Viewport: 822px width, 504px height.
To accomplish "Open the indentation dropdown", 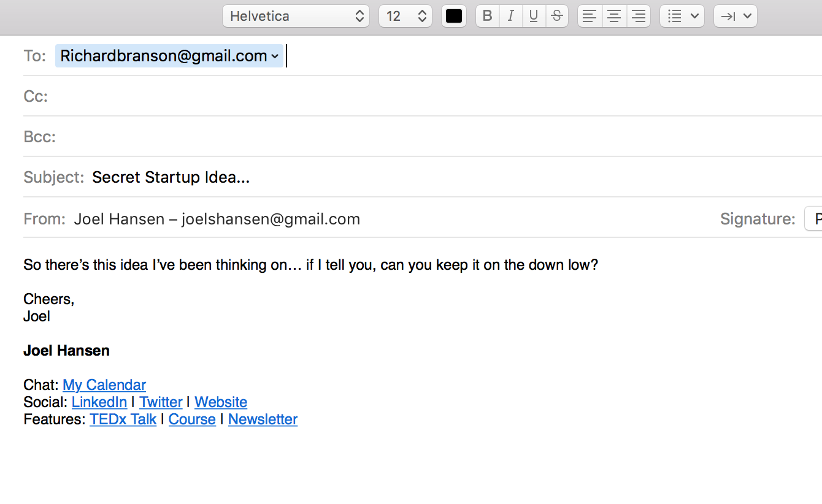I will coord(736,16).
